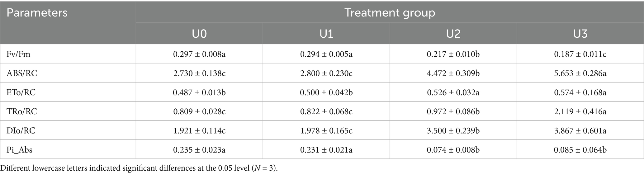Click the cell 0.526 ± 0.032a

coord(453,92)
